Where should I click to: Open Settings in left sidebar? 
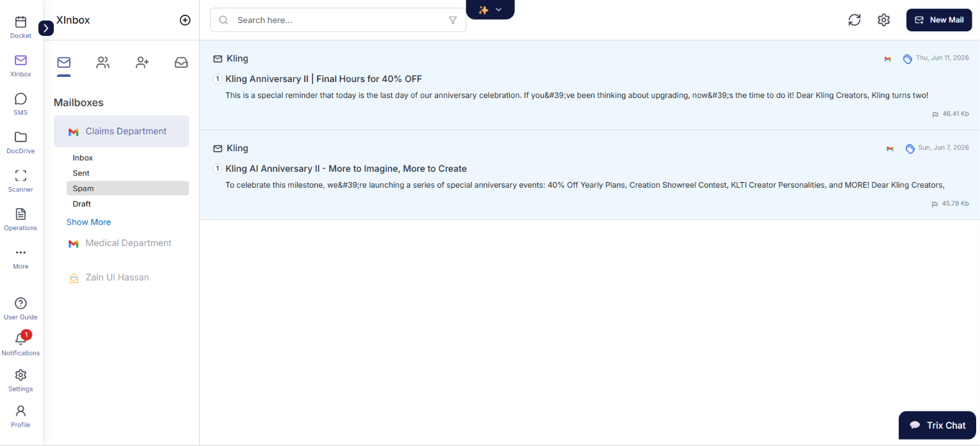(x=20, y=380)
